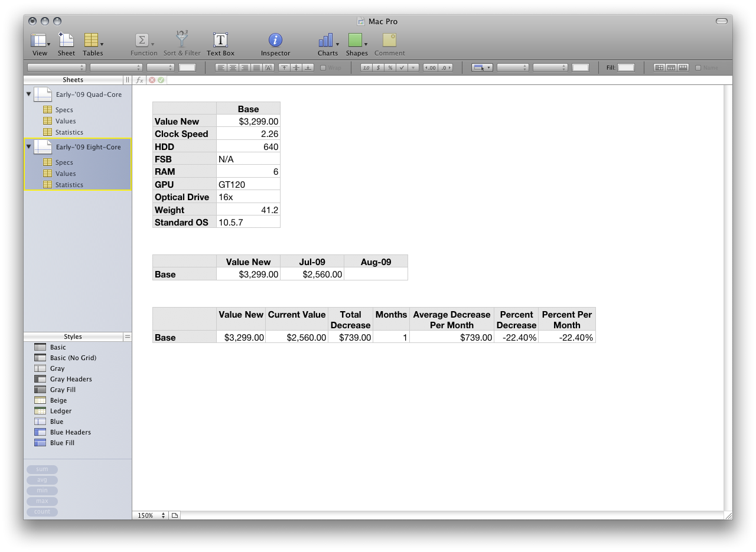Open the cell borders selection dropdown
This screenshot has height=552, width=756.
[482, 68]
